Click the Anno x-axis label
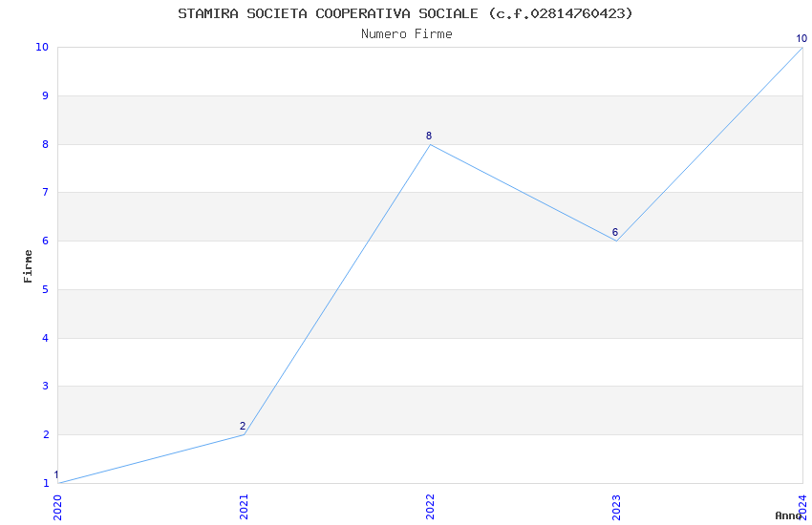Screen dimensions: 812x525 (788, 515)
